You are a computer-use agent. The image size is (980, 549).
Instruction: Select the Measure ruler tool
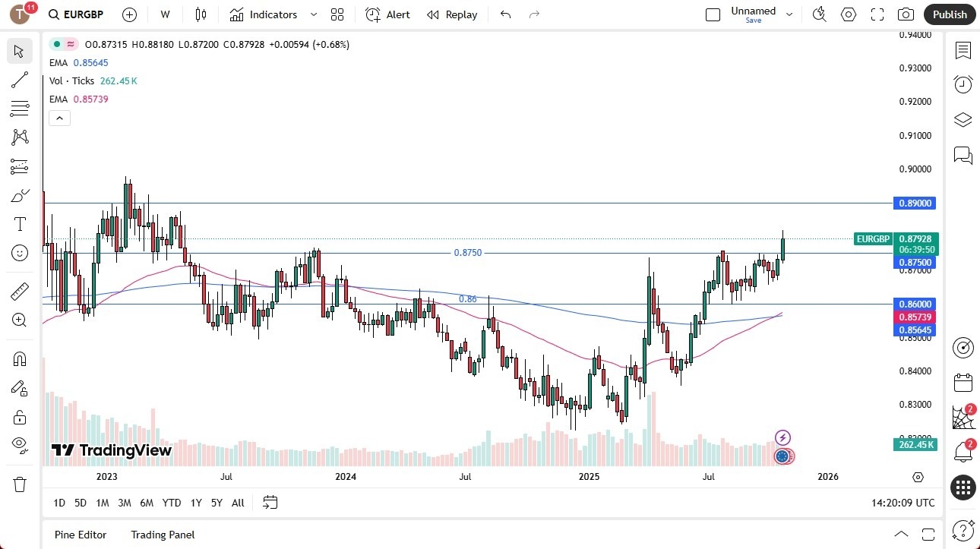point(20,291)
